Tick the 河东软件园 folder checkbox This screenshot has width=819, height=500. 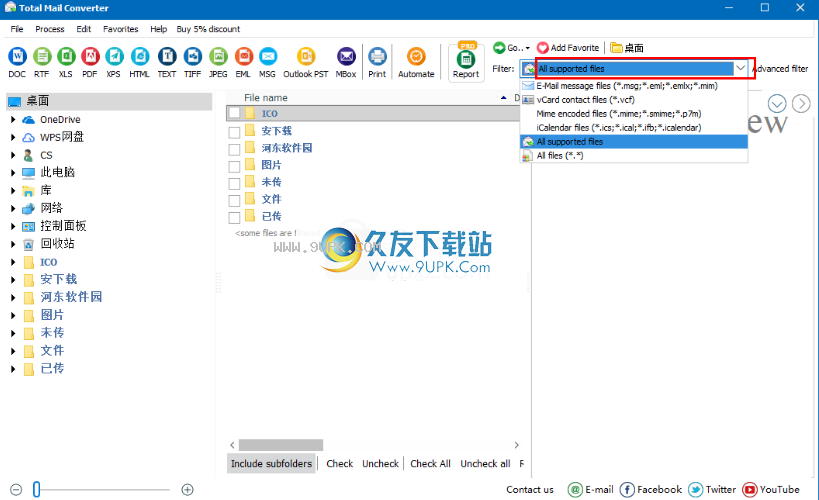pyautogui.click(x=235, y=149)
